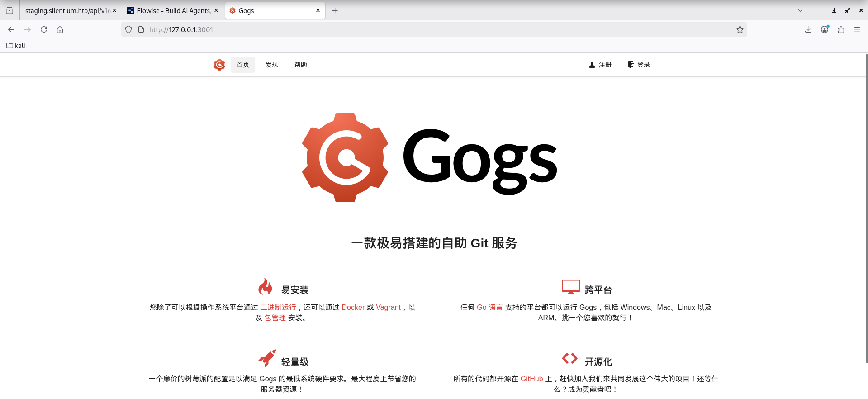
Task: Switch to staging.silentium.htb tab
Action: coord(67,10)
